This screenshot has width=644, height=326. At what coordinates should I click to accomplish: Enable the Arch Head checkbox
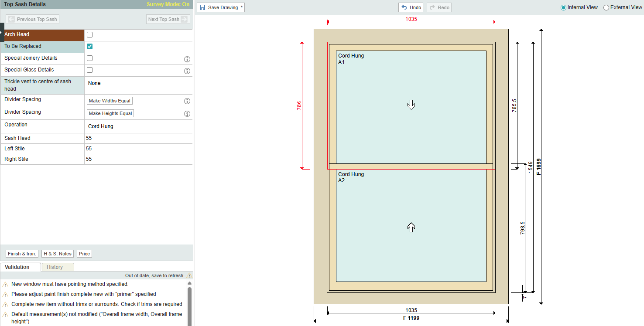[90, 35]
